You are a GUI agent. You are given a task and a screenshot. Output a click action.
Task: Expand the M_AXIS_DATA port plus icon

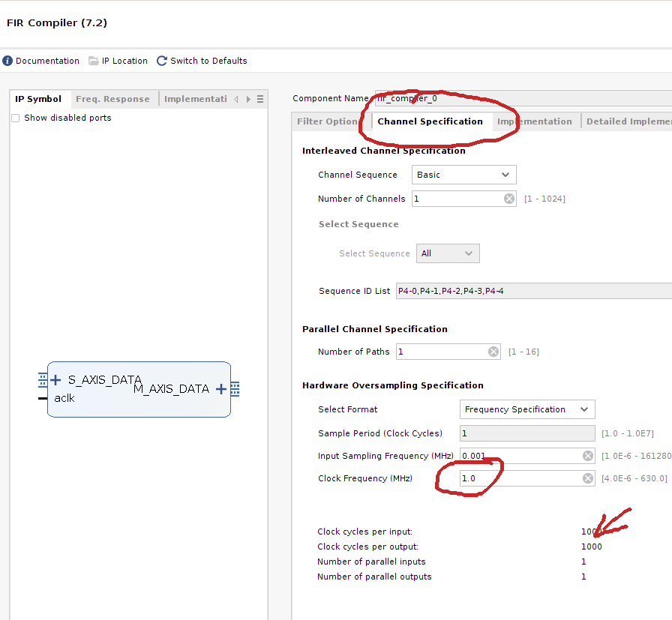[220, 389]
